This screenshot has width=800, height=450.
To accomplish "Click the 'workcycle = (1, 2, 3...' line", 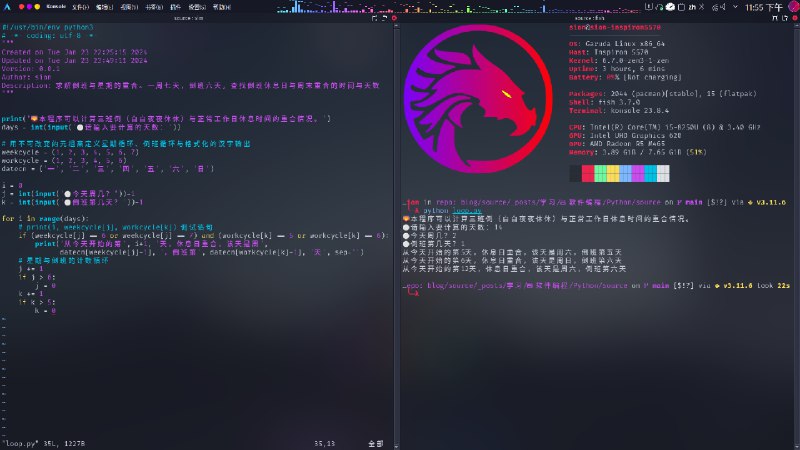I will click(x=64, y=160).
